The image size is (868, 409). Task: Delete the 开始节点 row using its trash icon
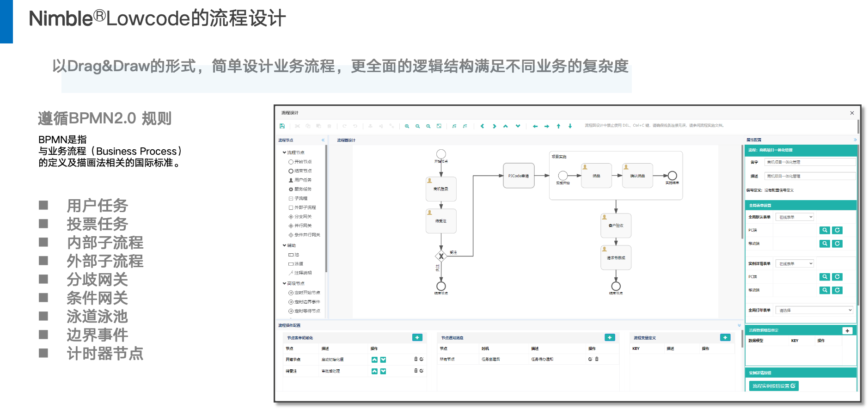tap(416, 359)
